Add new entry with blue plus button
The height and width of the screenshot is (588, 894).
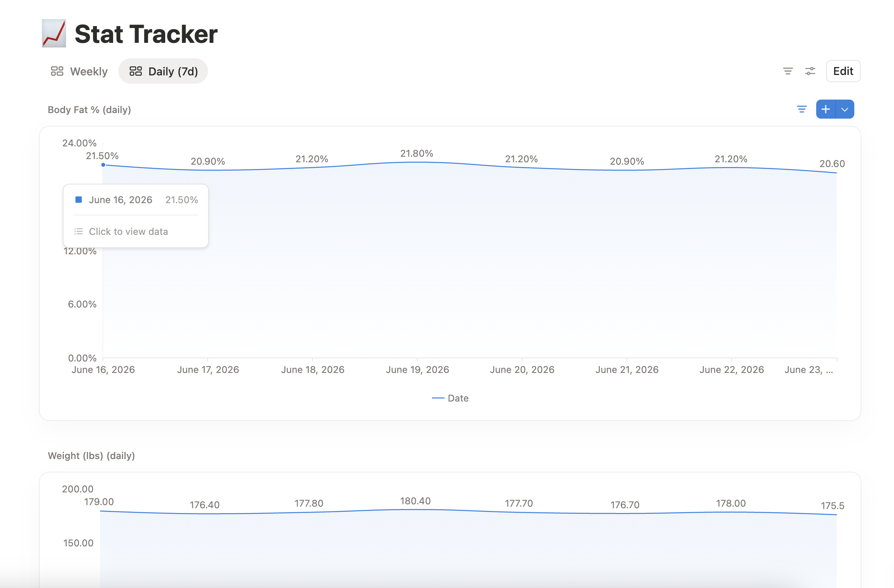[x=826, y=109]
